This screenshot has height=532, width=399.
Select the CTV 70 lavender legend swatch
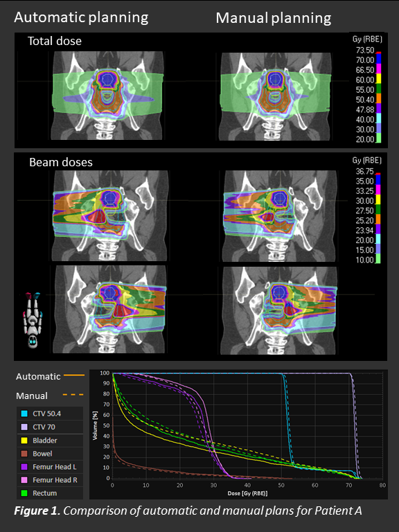(x=24, y=427)
